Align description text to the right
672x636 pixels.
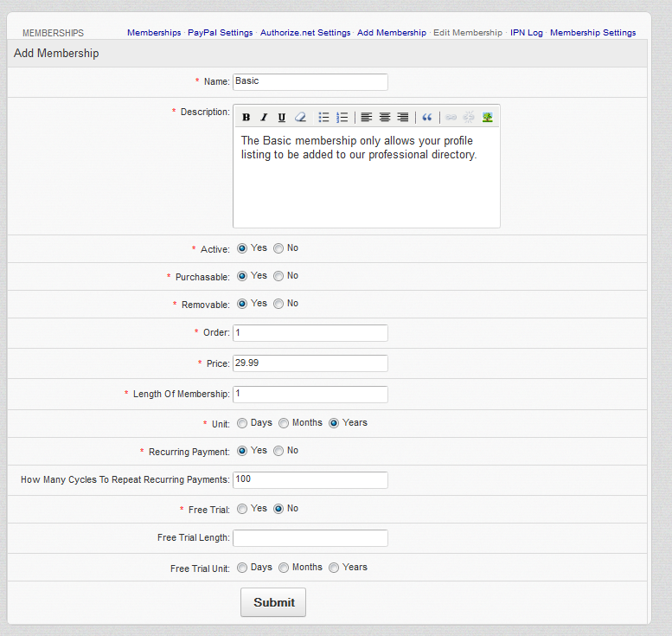pos(403,118)
